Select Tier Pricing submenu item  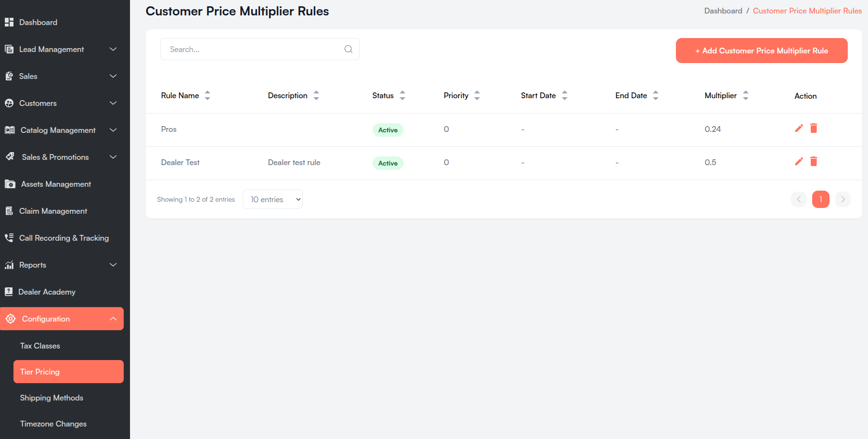68,372
